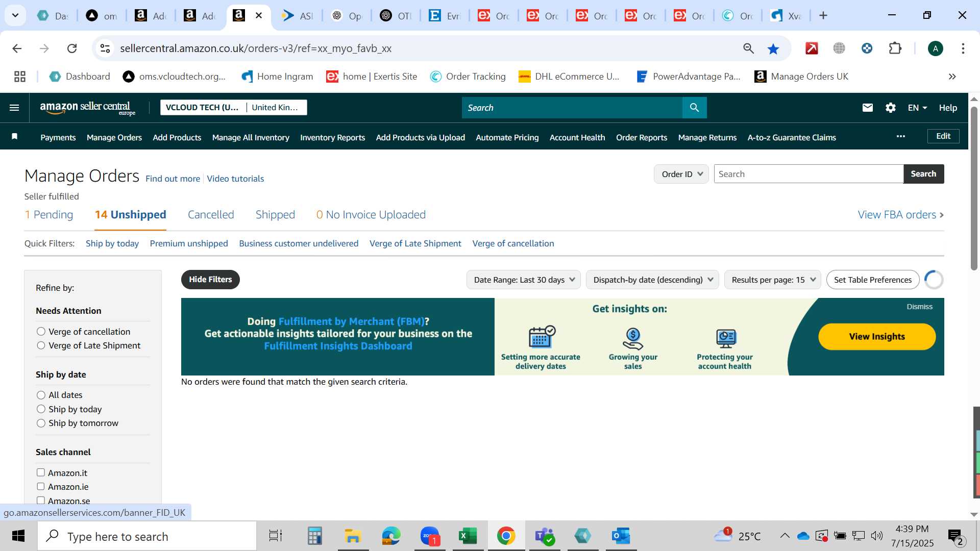
Task: Click the Amazon Seller Central logo
Action: point(87,108)
